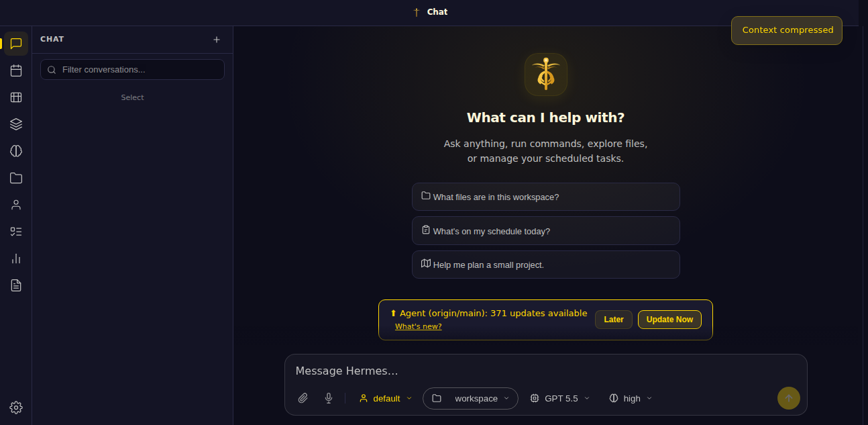Open settings gear at sidebar bottom
The height and width of the screenshot is (425, 868).
(16, 408)
